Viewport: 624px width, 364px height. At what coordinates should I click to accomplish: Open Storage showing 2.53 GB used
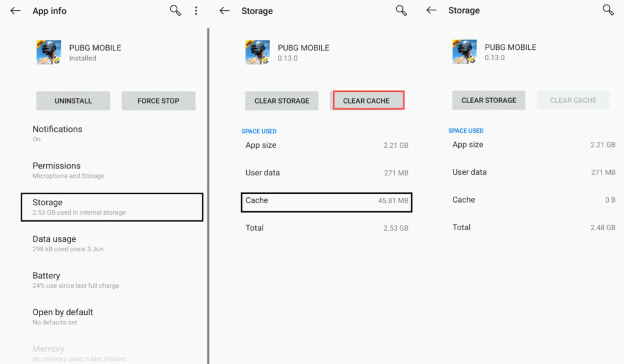pos(112,207)
